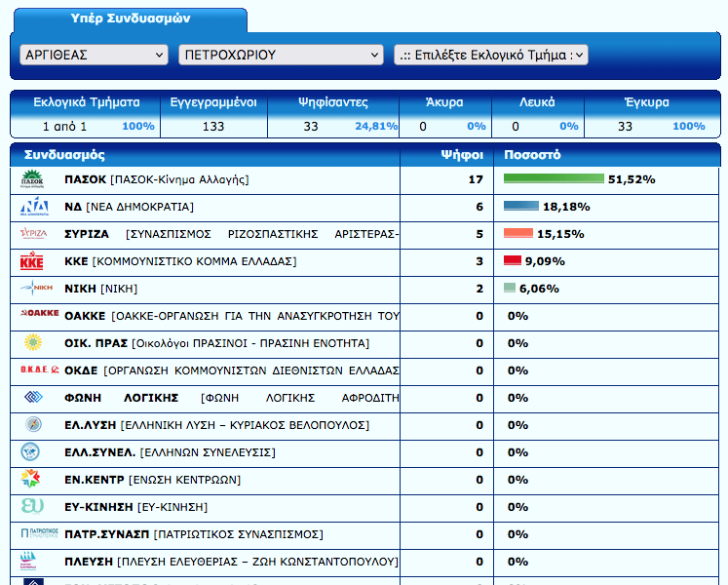Click the ΟΙΚ. ΠΡΑΣ sunflower logo
Viewport: 728px width, 585px height.
pos(33,343)
